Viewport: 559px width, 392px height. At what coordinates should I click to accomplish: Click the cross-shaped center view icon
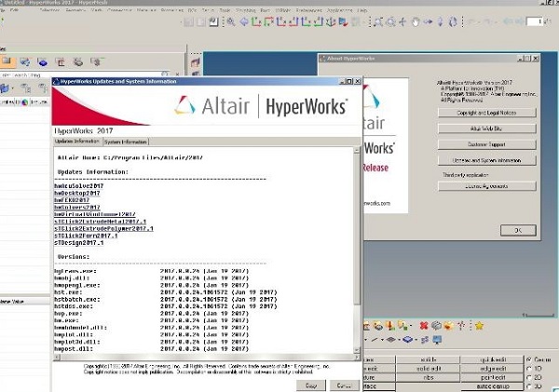(402, 22)
